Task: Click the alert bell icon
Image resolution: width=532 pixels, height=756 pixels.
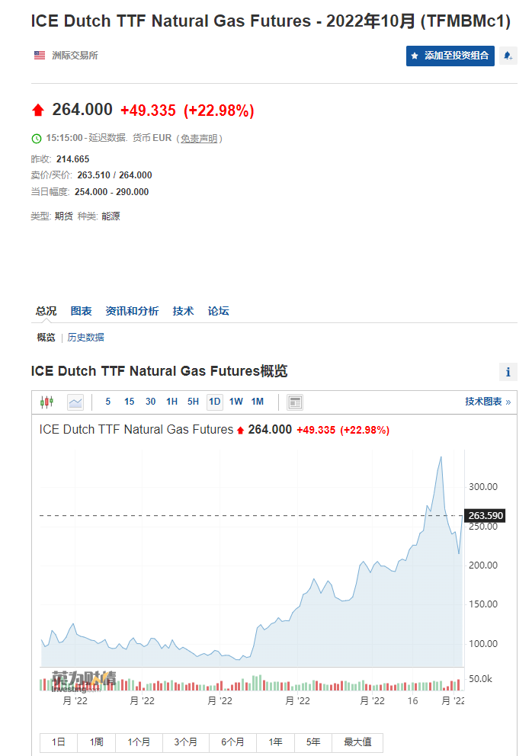Action: 508,56
